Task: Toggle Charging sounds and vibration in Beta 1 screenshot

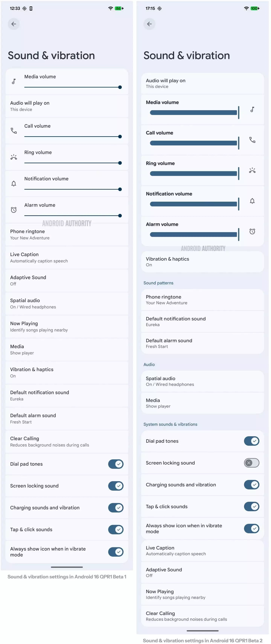Action: [x=116, y=508]
